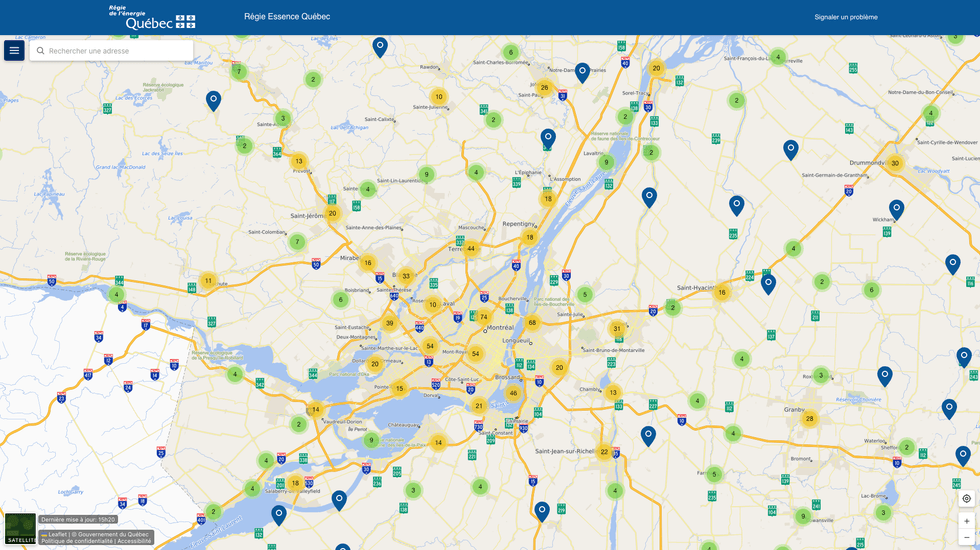Expand the cluster of 22 at Saint-Jean-sur-Richelieu
This screenshot has height=550, width=980.
tap(604, 452)
